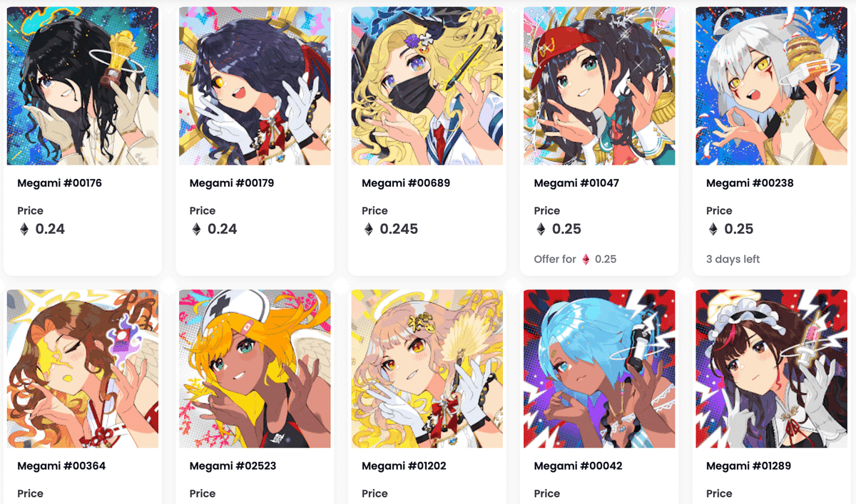Click the "3 days left" listing label

733,259
